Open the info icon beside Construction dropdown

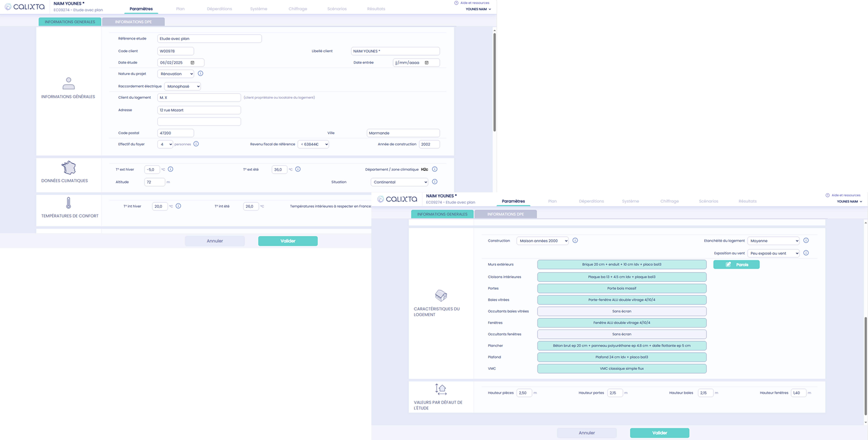pyautogui.click(x=575, y=241)
